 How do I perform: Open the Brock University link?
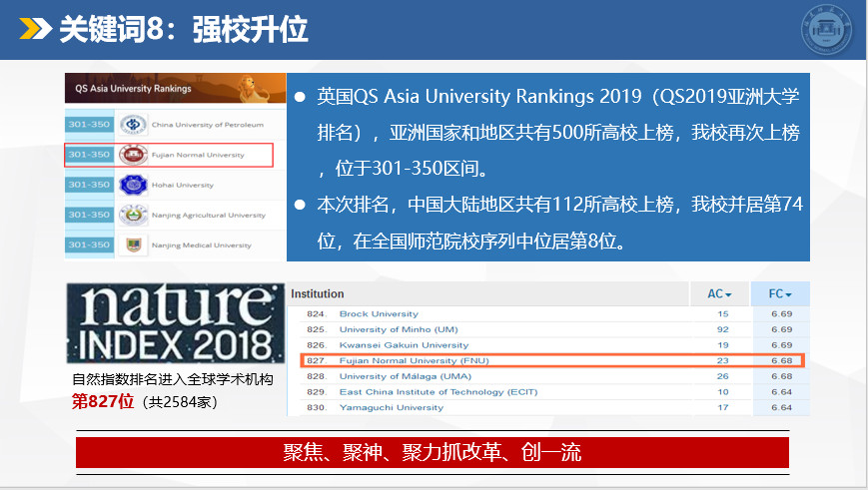pos(379,313)
